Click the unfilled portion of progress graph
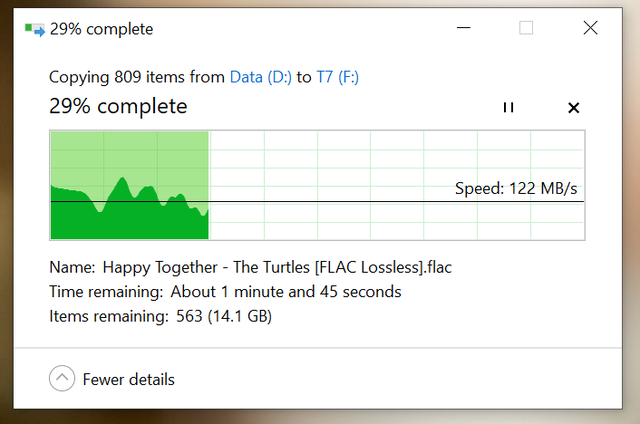640x424 pixels. pos(396,185)
